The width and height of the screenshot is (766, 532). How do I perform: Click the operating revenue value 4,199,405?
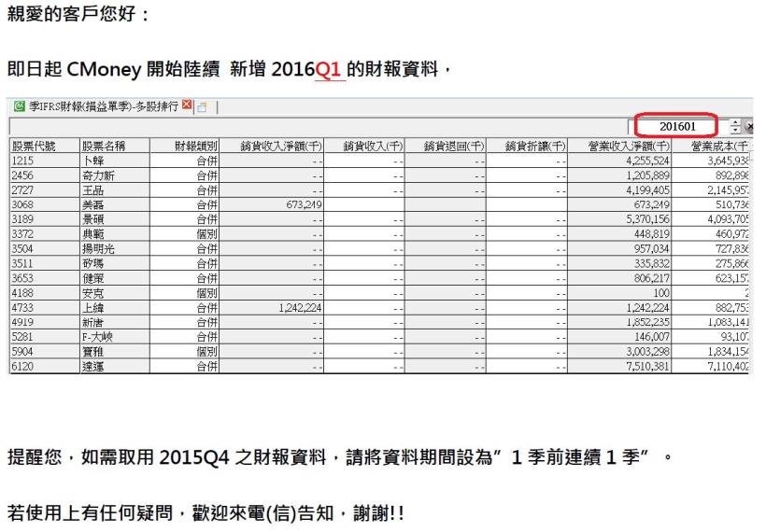pyautogui.click(x=647, y=189)
